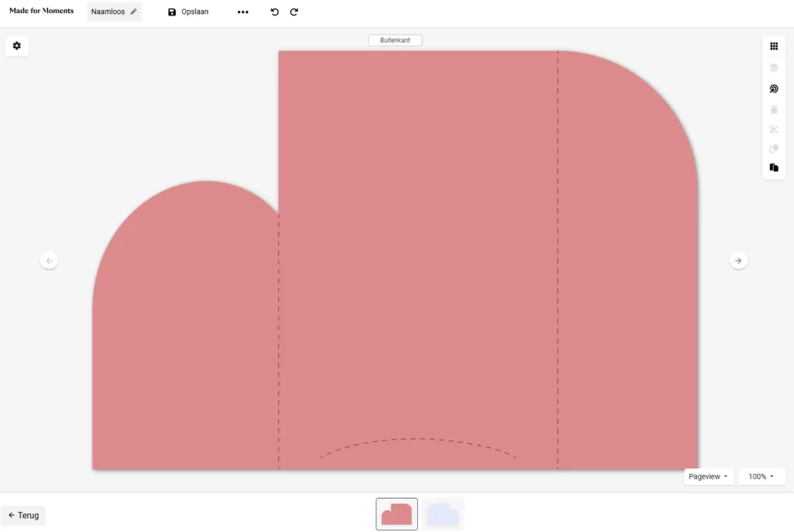Click the copy icon in right toolbar

pos(773,149)
